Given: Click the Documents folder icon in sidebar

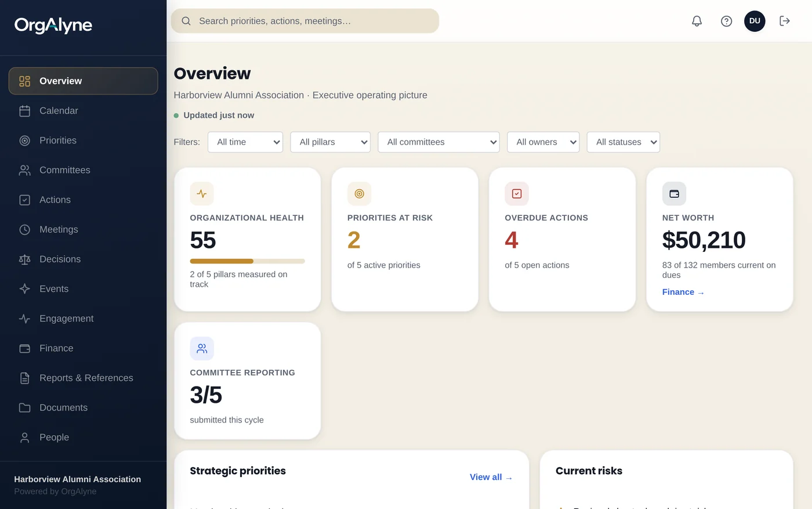Looking at the screenshot, I should coord(24,407).
